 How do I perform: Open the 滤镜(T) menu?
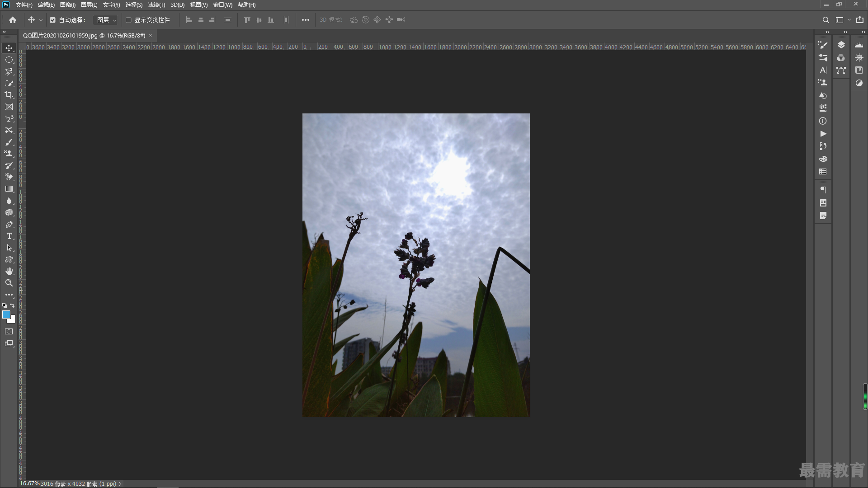click(156, 5)
